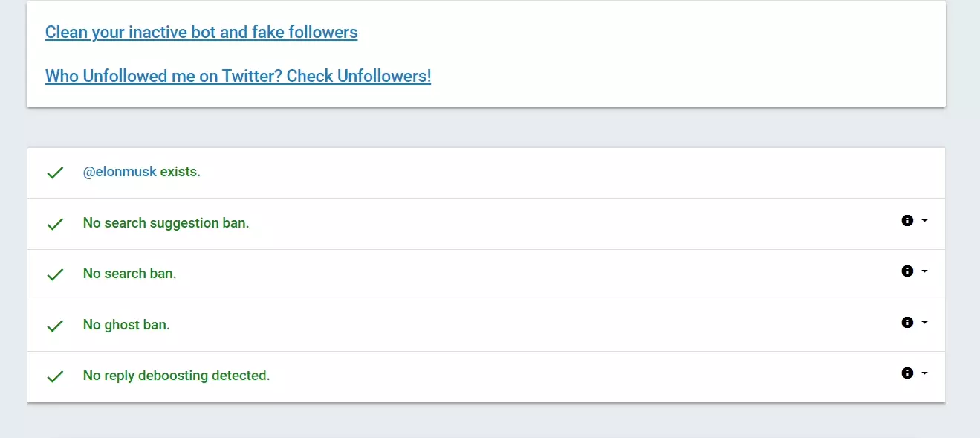The image size is (980, 438).
Task: Expand the ghost ban details dropdown
Action: pyautogui.click(x=924, y=322)
